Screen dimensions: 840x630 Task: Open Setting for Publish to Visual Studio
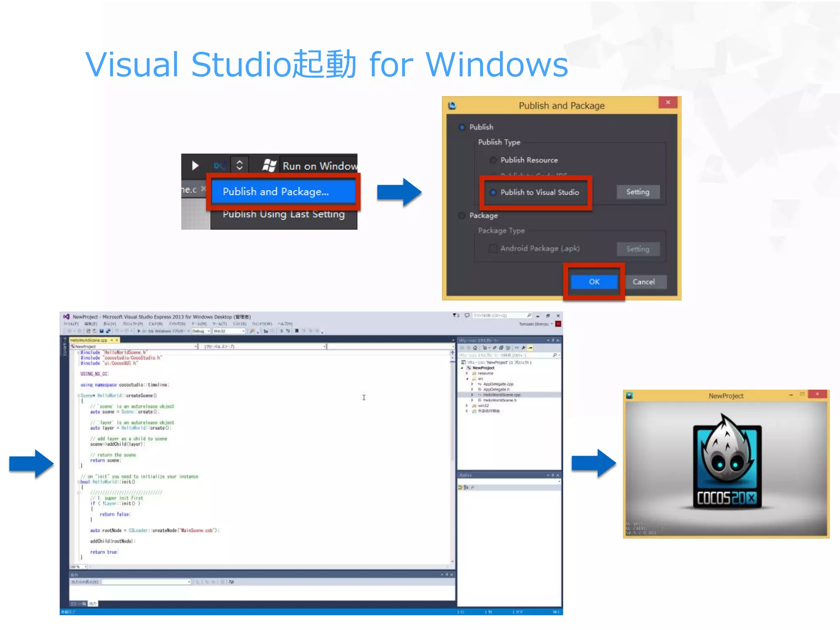pos(638,192)
